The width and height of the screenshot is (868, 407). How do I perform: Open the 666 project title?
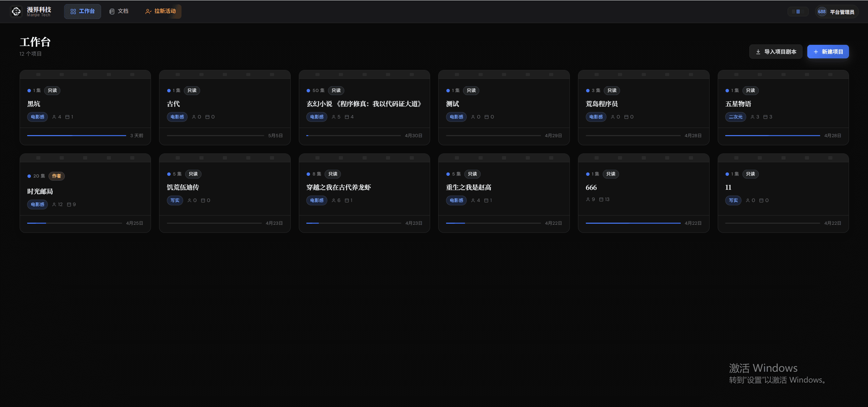tap(591, 188)
